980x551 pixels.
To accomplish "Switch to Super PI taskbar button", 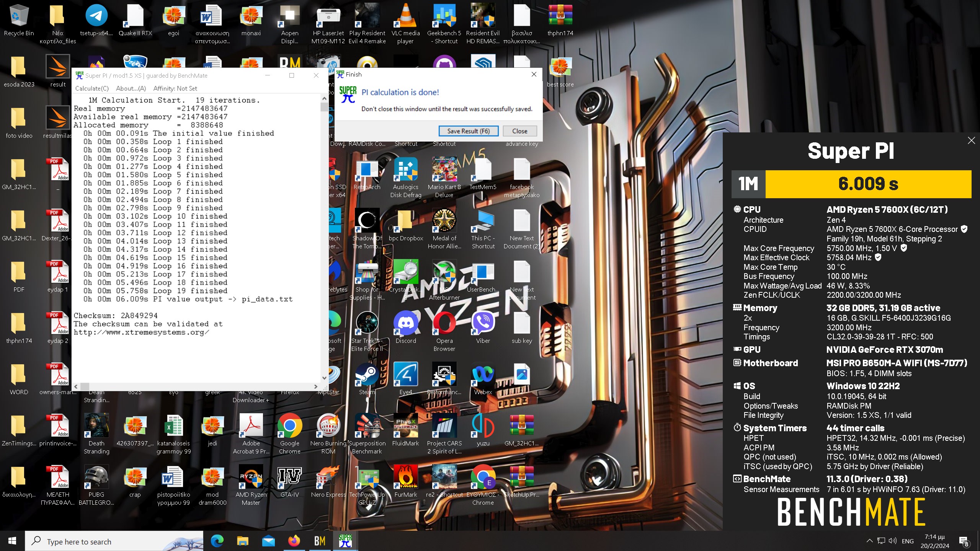I will click(345, 541).
